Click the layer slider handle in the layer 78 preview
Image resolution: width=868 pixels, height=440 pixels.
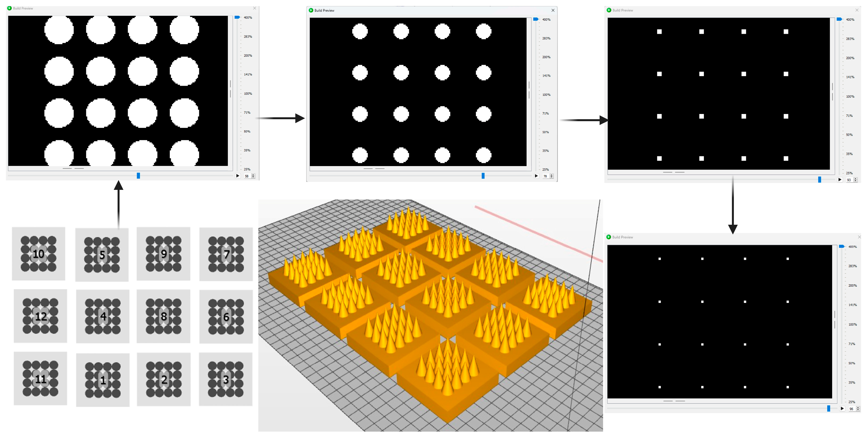(x=483, y=176)
